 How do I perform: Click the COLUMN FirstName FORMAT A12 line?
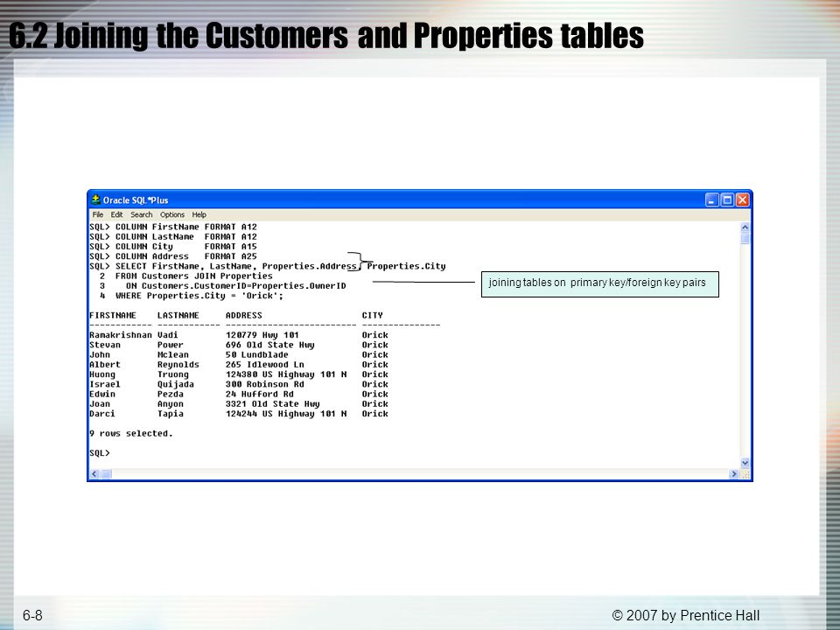173,227
